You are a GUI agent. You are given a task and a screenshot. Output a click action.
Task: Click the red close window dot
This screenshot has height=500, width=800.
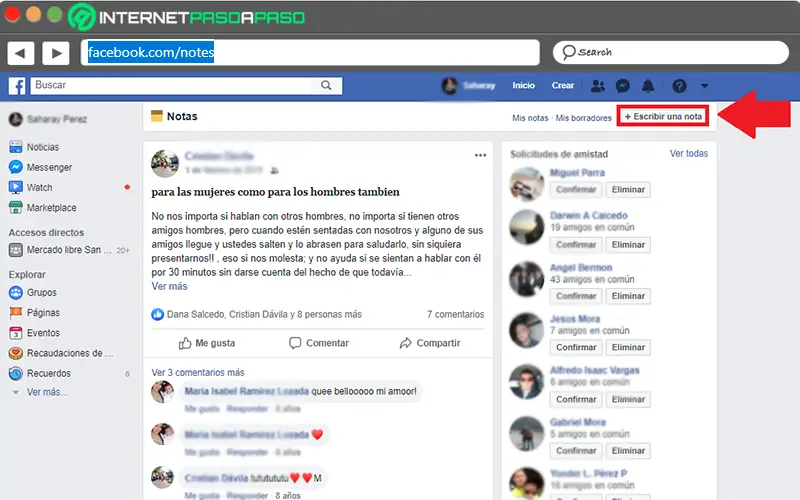point(12,14)
